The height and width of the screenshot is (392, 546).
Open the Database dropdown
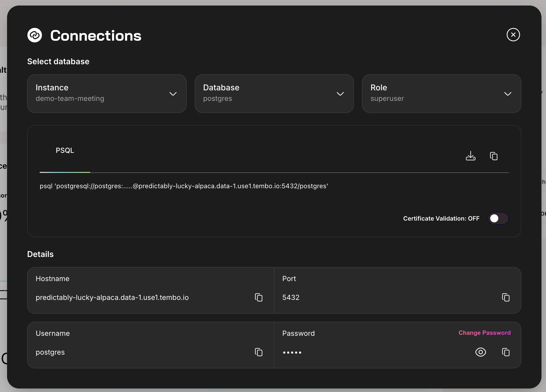pos(274,94)
